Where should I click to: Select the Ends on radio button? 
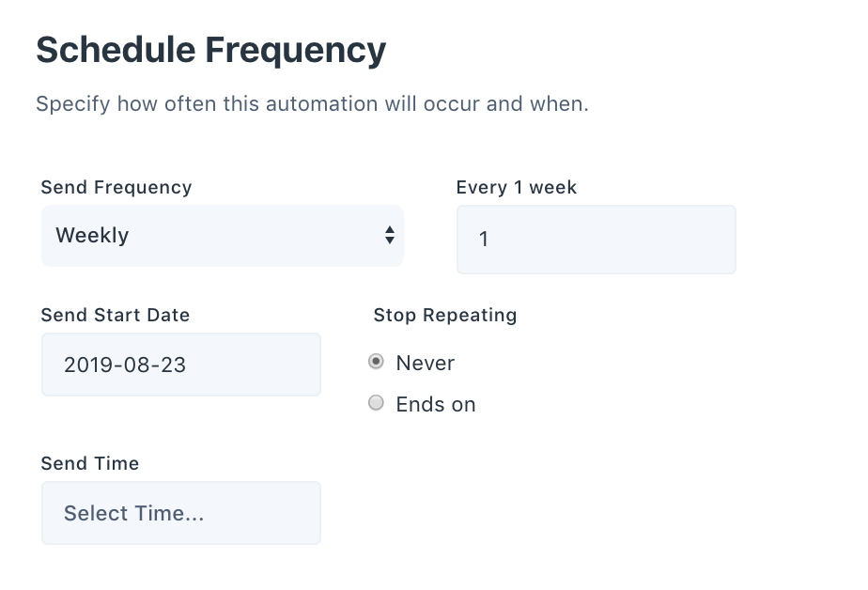click(377, 403)
